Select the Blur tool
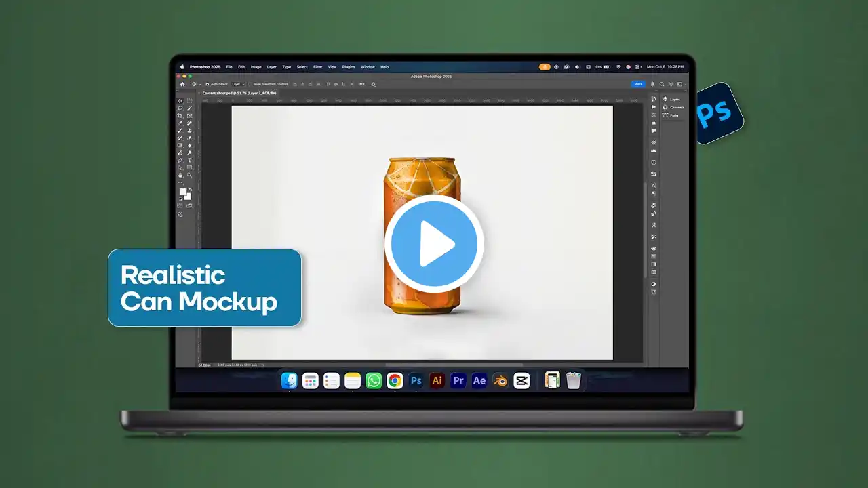 [x=189, y=145]
